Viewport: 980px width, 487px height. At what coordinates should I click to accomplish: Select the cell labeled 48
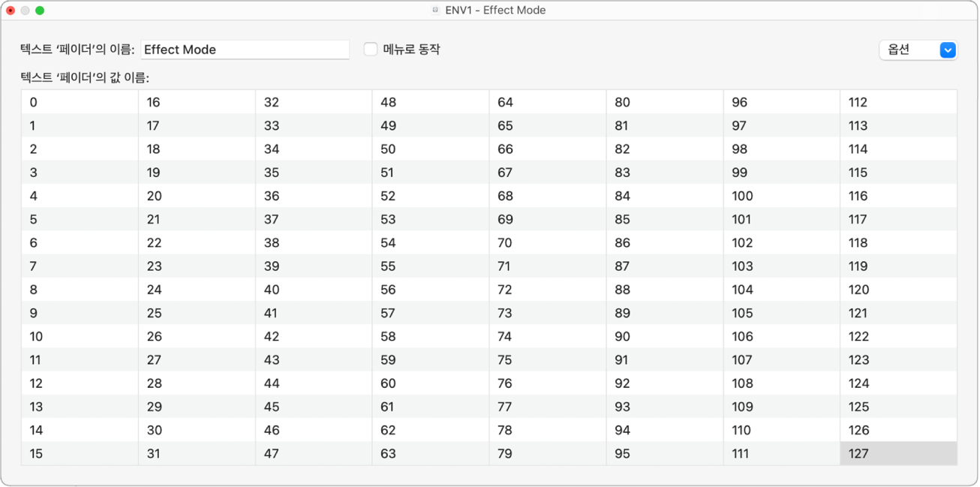click(x=430, y=102)
